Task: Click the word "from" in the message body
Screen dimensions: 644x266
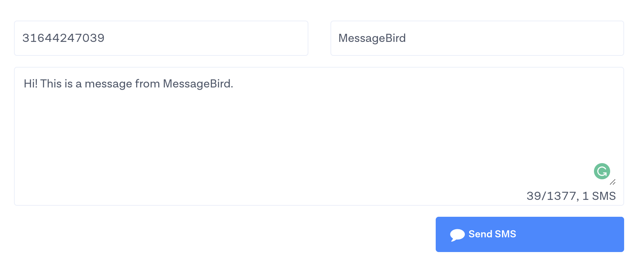Action: 147,84
